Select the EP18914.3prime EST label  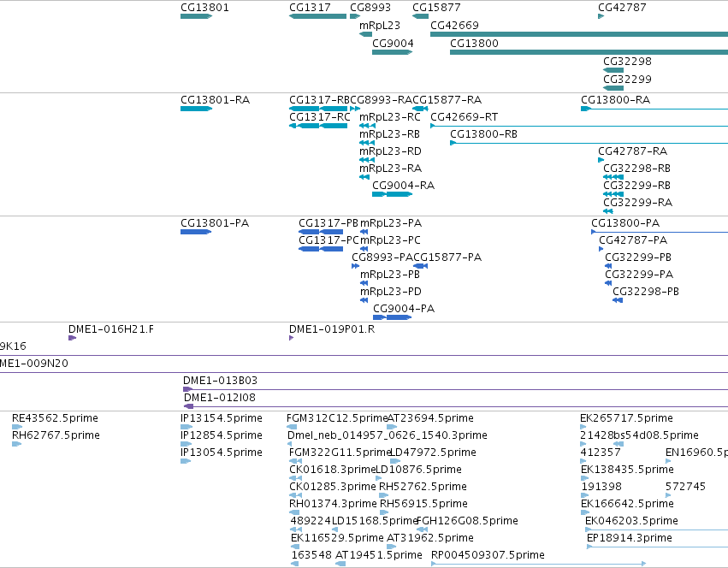tap(630, 538)
